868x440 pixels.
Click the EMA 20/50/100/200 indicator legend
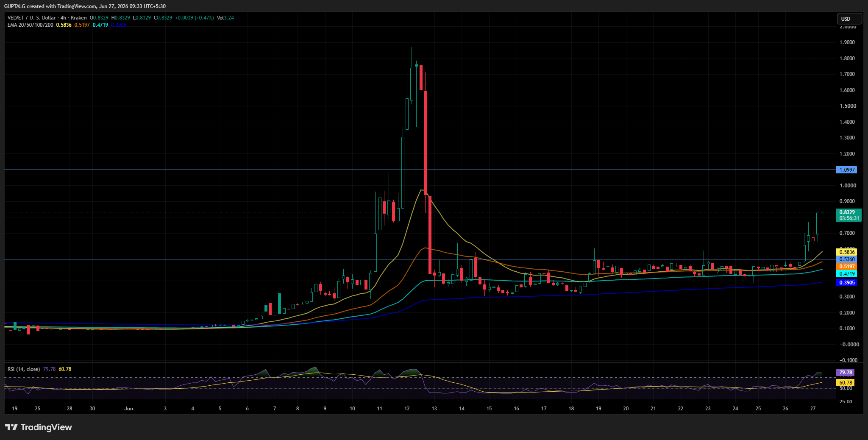[x=31, y=25]
